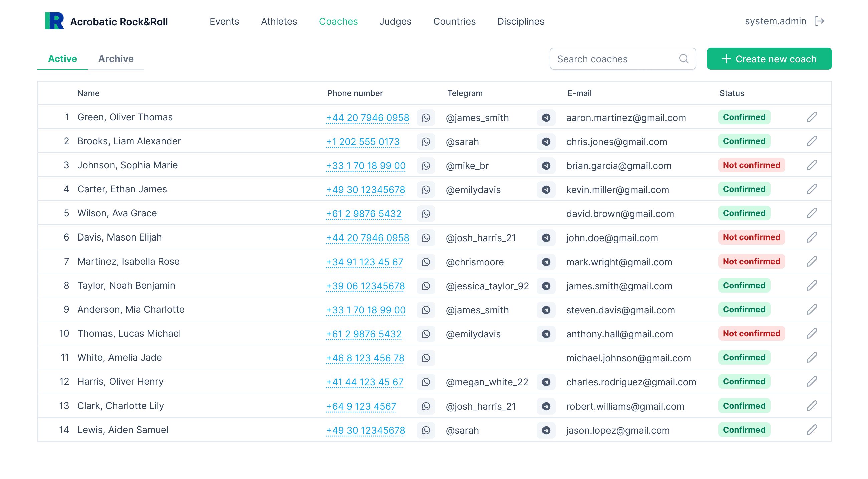Image resolution: width=868 pixels, height=479 pixels.
Task: Edit coach Carter, Ethan James
Action: coord(812,189)
